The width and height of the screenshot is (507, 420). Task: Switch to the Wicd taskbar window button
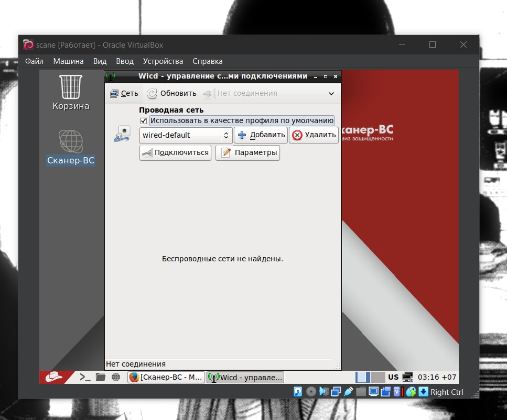[245, 377]
